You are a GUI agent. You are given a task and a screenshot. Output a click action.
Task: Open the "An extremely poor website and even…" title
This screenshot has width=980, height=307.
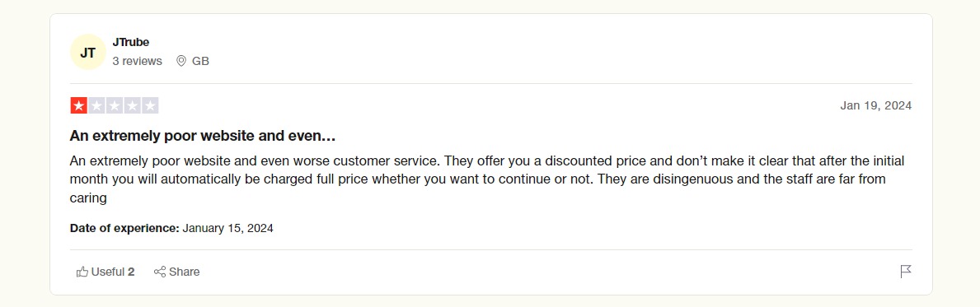coord(203,136)
